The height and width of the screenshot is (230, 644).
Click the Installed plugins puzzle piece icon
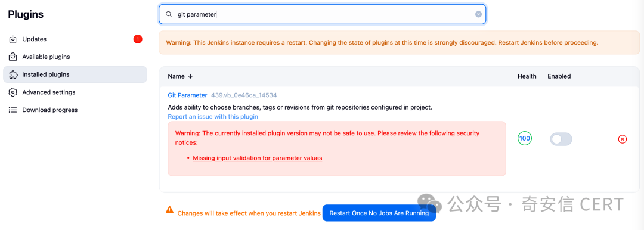13,74
